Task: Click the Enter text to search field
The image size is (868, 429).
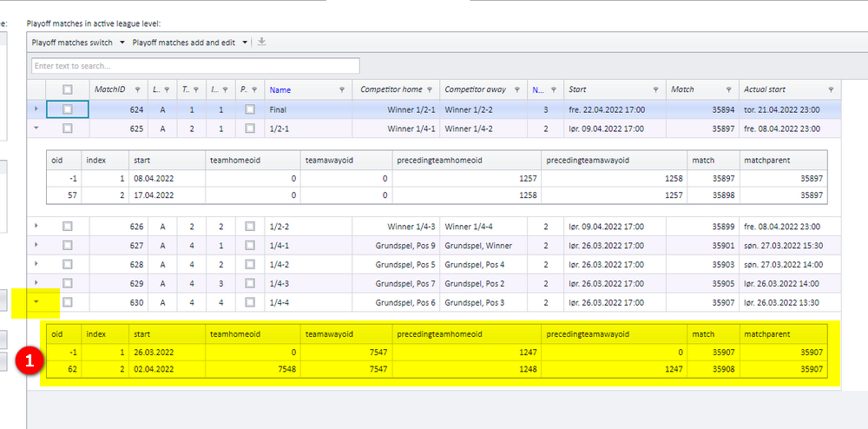Action: [x=195, y=65]
